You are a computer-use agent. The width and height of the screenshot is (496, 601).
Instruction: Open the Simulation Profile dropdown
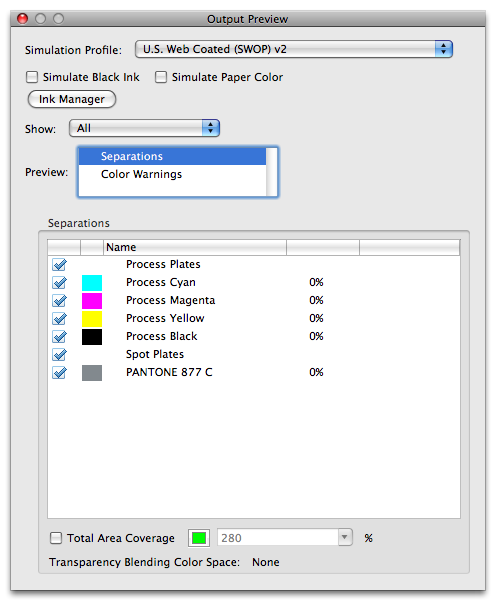(x=294, y=49)
